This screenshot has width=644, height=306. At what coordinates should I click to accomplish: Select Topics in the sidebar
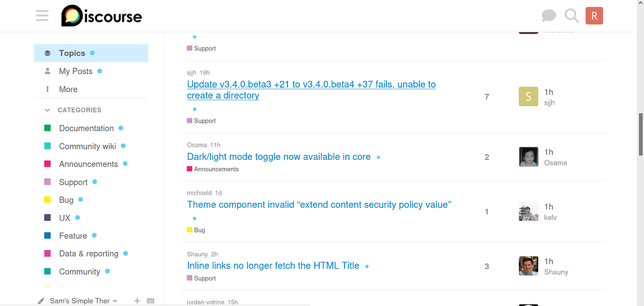72,53
